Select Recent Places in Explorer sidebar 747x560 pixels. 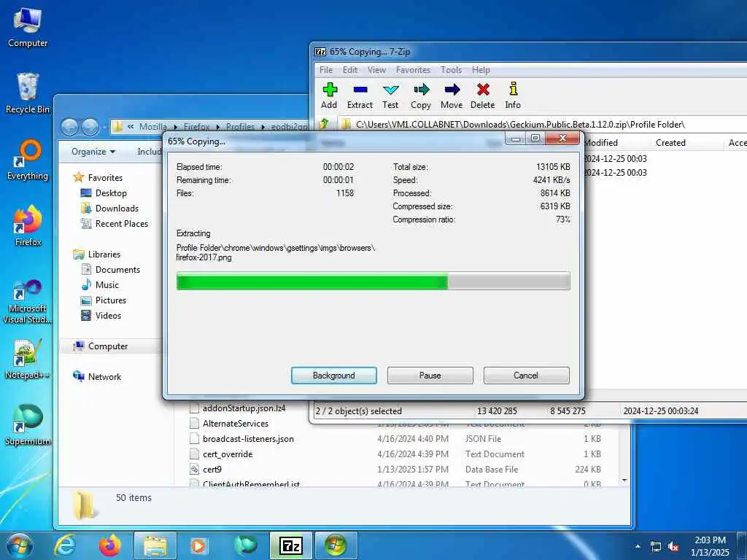[x=122, y=223]
